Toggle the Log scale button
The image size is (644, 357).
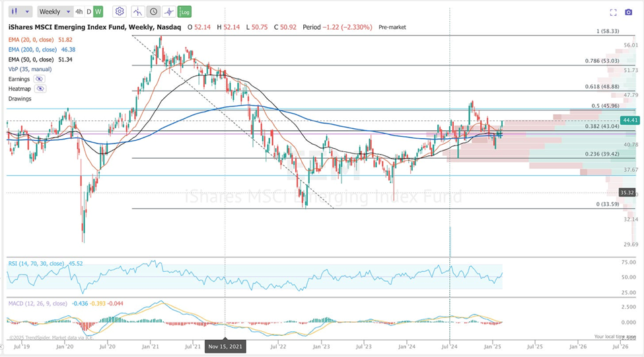point(185,12)
